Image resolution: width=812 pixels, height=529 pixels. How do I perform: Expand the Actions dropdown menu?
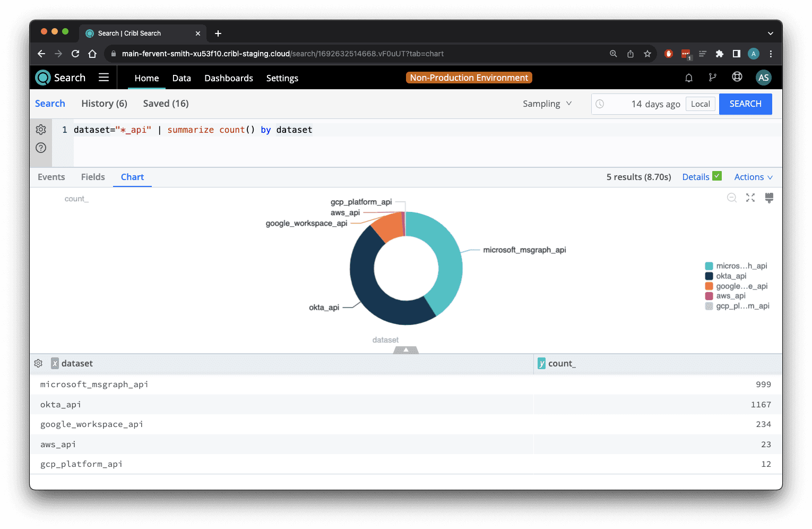point(753,177)
